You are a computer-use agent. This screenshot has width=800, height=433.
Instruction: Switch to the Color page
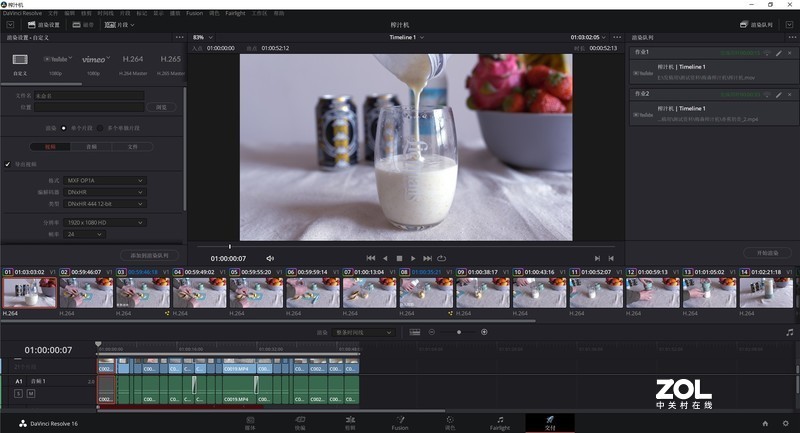click(450, 423)
